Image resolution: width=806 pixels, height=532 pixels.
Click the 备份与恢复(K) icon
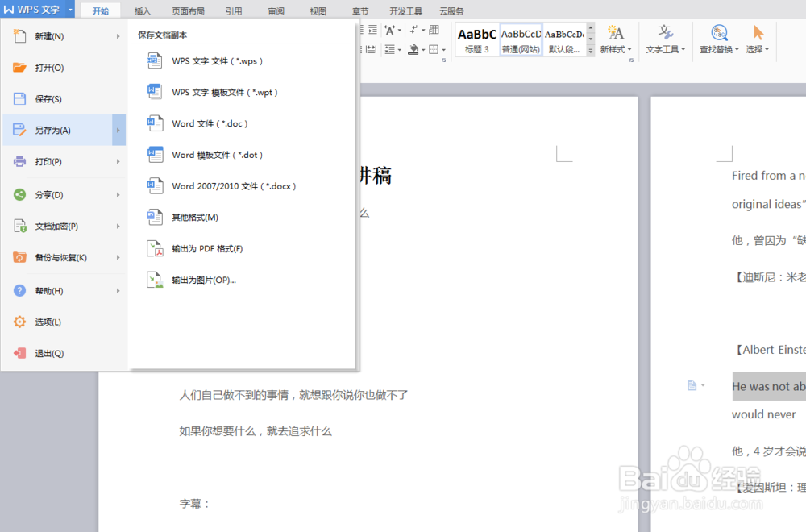click(19, 257)
